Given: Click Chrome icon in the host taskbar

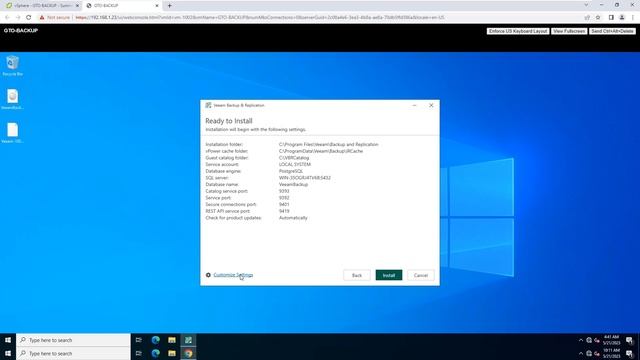Looking at the screenshot, I should tap(188, 353).
